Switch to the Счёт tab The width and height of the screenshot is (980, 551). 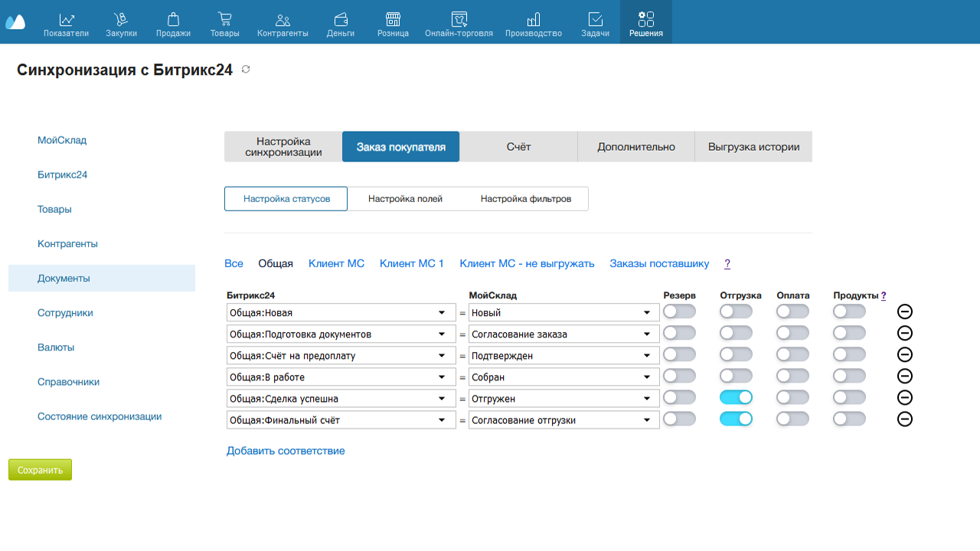coord(518,147)
